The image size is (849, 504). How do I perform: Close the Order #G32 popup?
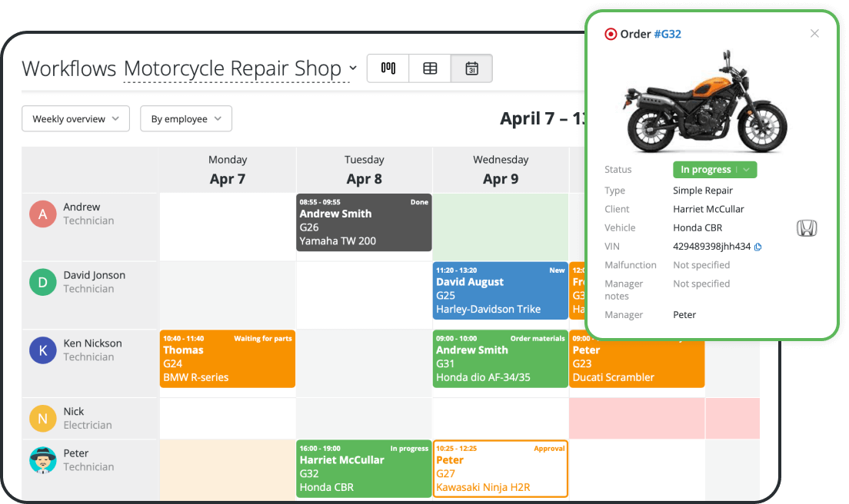click(814, 33)
